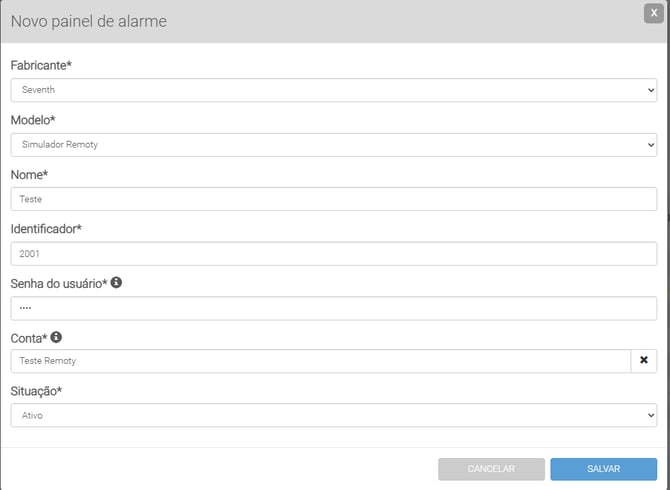The width and height of the screenshot is (670, 490).
Task: Open the Situação dropdown set to Ativo
Action: [333, 414]
